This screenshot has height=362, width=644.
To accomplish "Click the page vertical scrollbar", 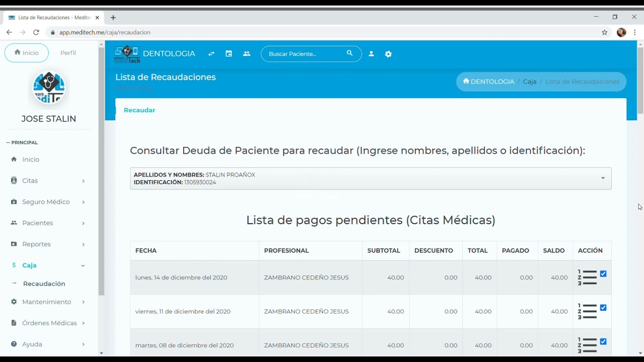I will (x=640, y=80).
